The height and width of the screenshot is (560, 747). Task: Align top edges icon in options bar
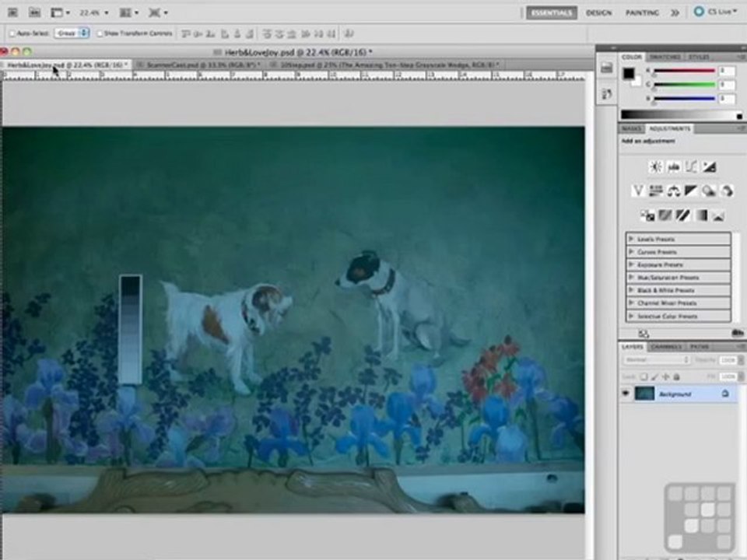(186, 33)
